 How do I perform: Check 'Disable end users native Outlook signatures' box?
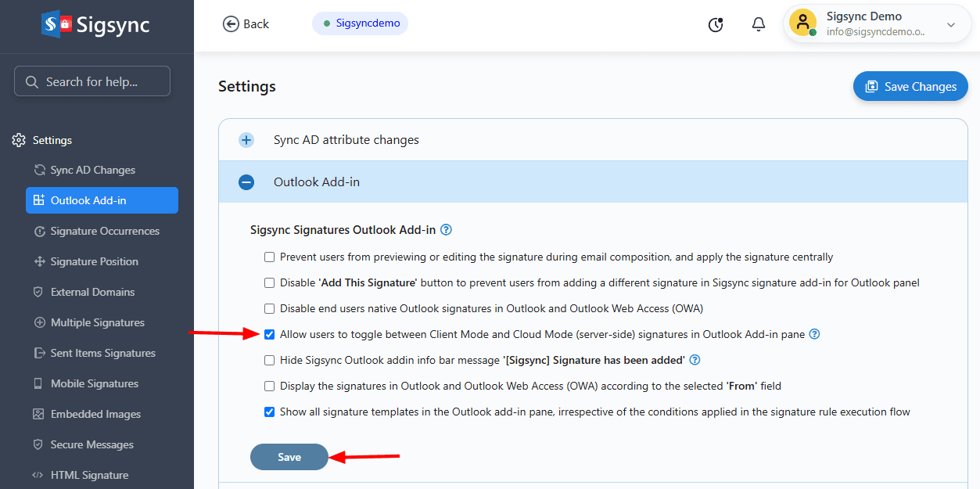pos(270,308)
